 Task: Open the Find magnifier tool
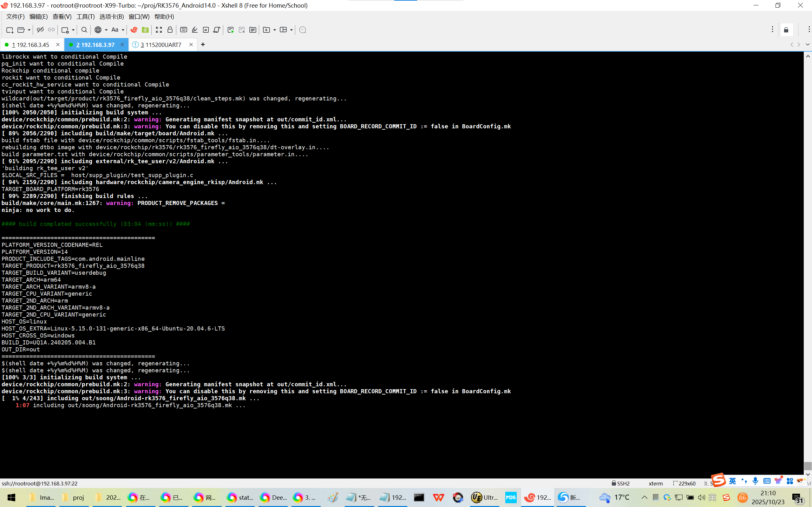(84, 30)
